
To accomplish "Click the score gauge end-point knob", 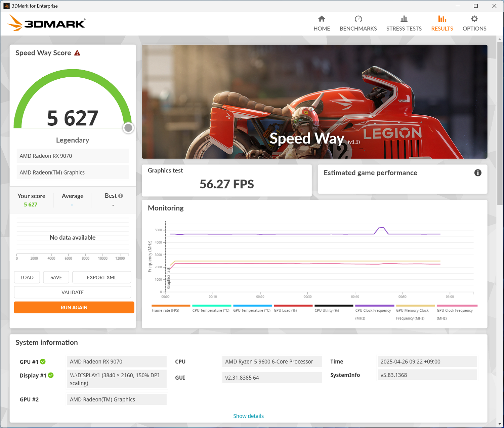I will pos(128,128).
